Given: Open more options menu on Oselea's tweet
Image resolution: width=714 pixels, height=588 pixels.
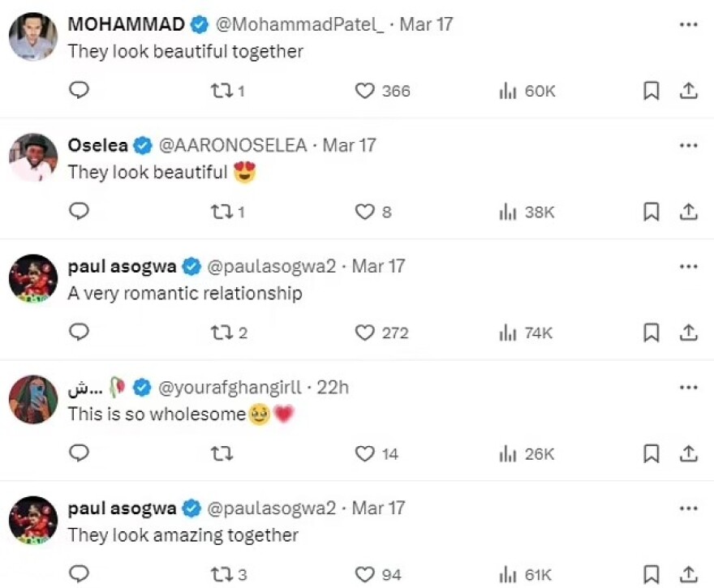Looking at the screenshot, I should pyautogui.click(x=688, y=145).
